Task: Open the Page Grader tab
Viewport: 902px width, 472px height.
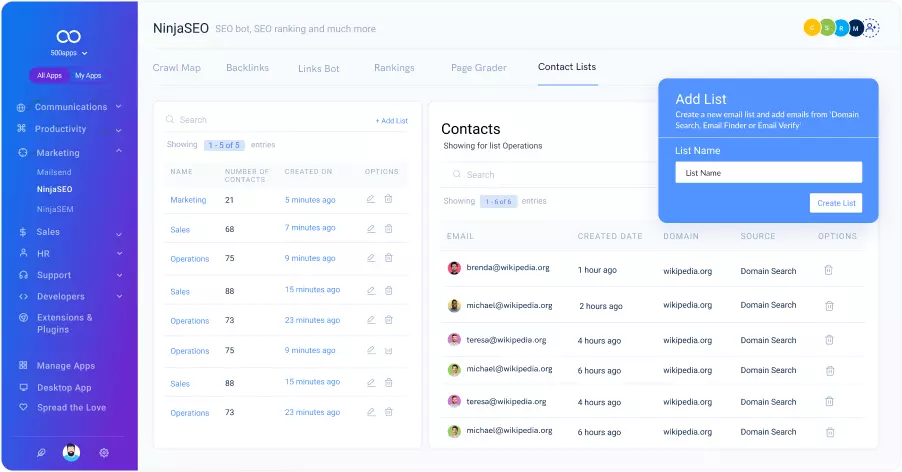Action: tap(478, 68)
